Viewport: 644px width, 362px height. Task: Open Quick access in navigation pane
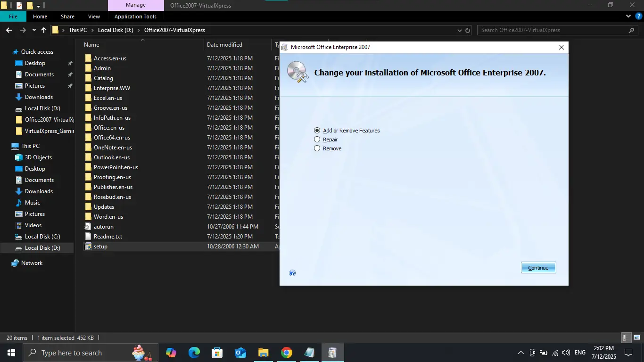[x=37, y=52]
